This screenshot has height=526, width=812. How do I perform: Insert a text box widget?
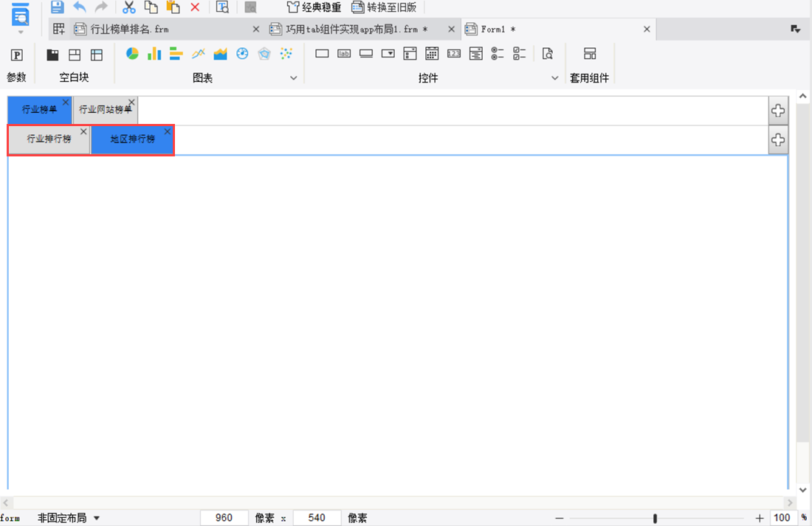coord(322,53)
